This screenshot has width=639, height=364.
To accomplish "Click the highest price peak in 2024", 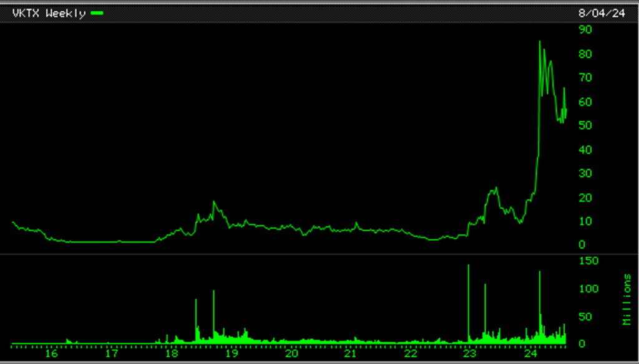I will pyautogui.click(x=539, y=42).
